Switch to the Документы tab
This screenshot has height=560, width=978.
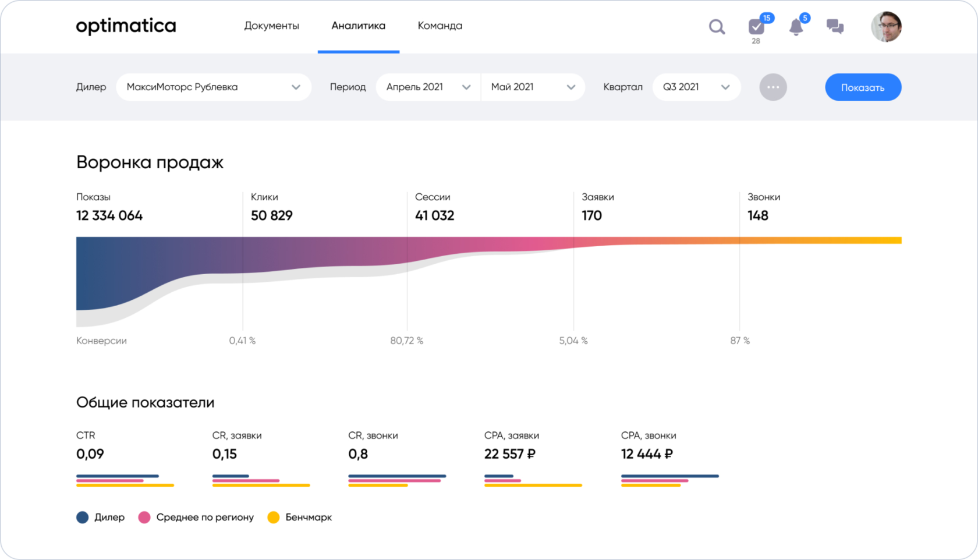click(x=271, y=26)
